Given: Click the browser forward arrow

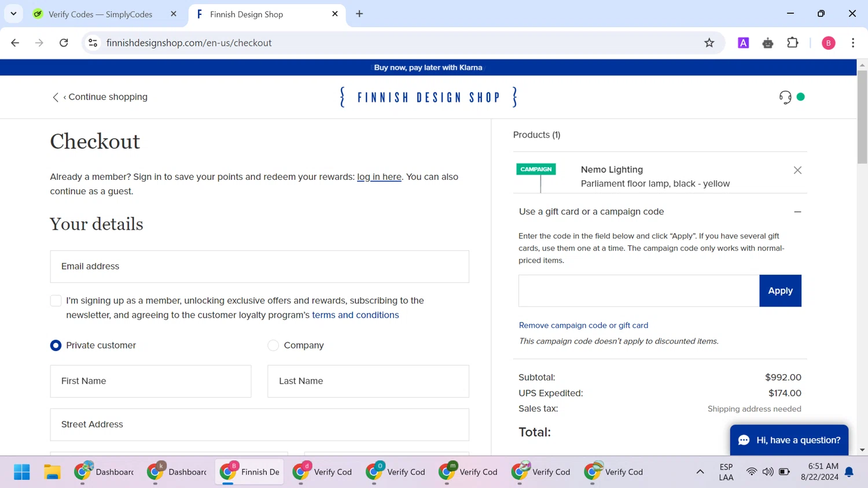Looking at the screenshot, I should [39, 43].
